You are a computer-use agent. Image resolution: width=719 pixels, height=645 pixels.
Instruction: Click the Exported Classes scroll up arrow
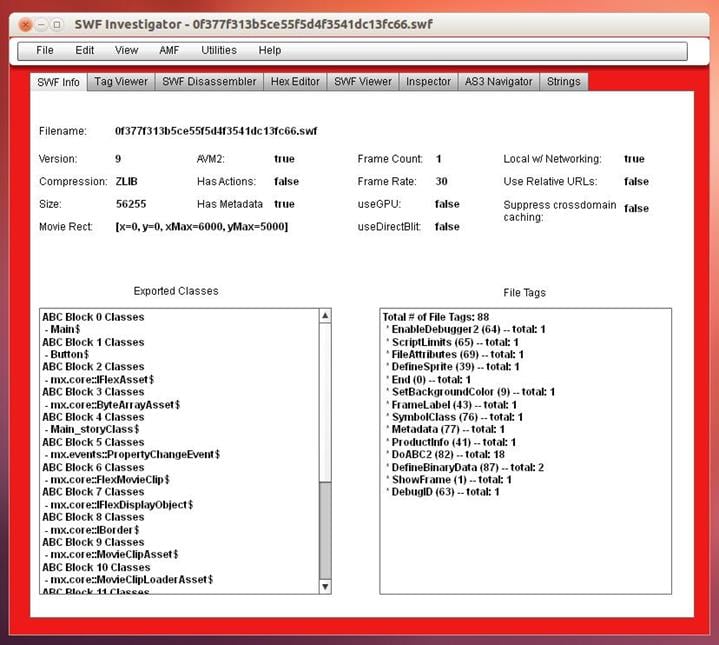[x=325, y=316]
